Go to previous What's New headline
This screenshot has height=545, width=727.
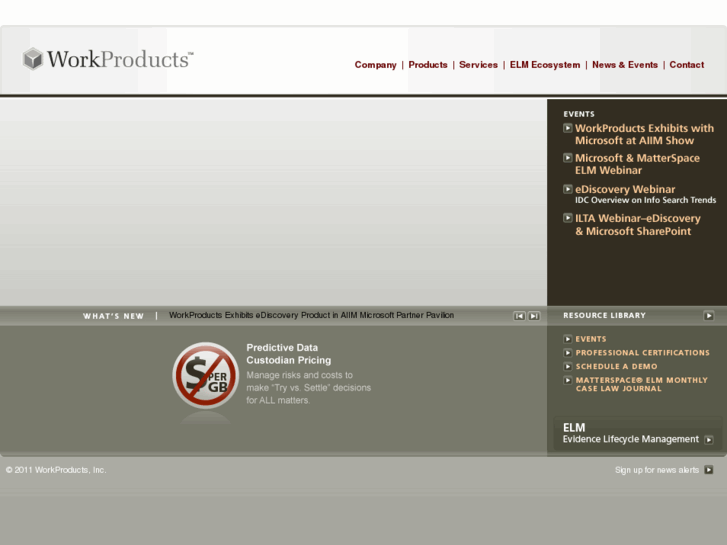pos(519,316)
